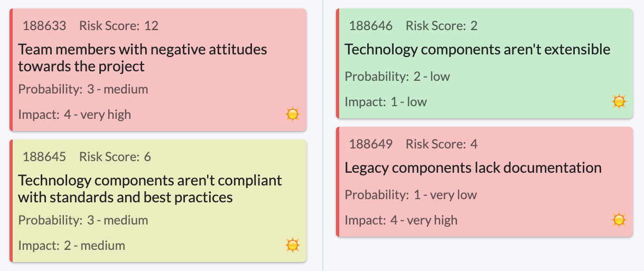Screen dimensions: 644x271
Task: Click the sun icon on risk 188645
Action: 293,245
